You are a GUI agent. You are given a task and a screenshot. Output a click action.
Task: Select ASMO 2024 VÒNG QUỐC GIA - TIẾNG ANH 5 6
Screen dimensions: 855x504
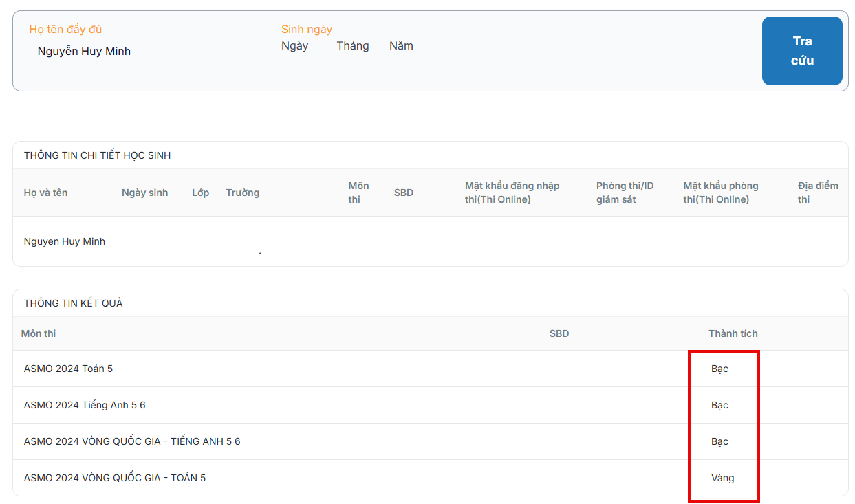click(431, 441)
